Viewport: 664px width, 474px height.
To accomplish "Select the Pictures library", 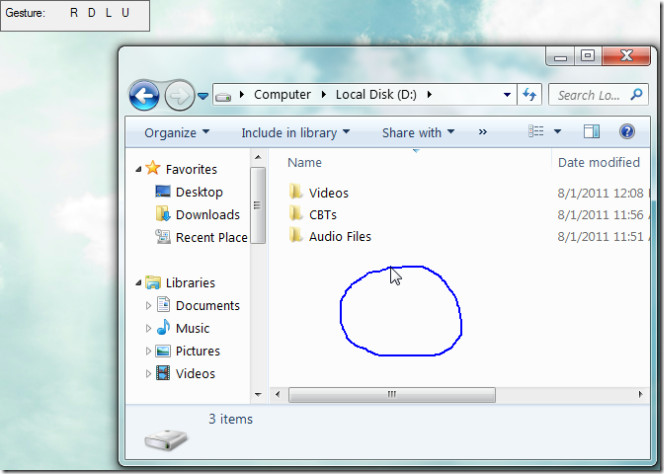I will [x=198, y=351].
